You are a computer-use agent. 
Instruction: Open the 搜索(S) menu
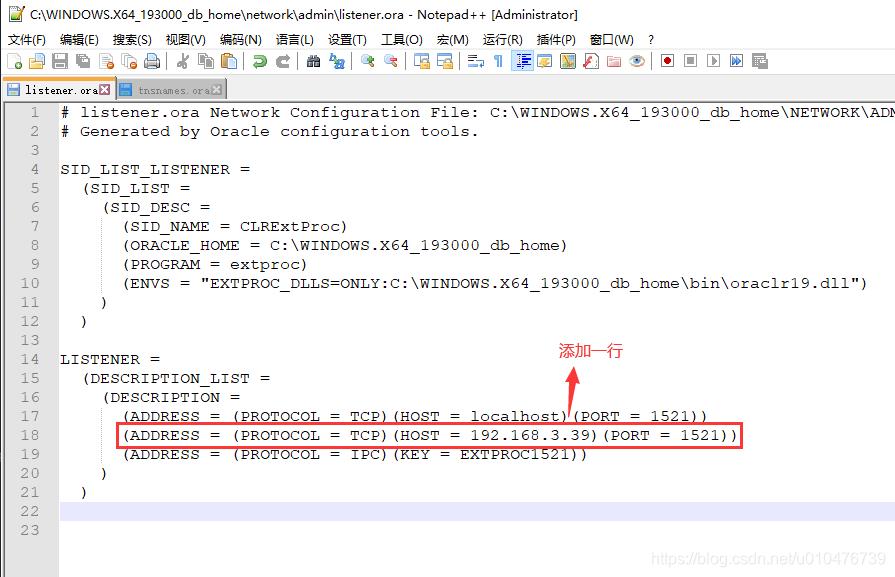tap(132, 39)
